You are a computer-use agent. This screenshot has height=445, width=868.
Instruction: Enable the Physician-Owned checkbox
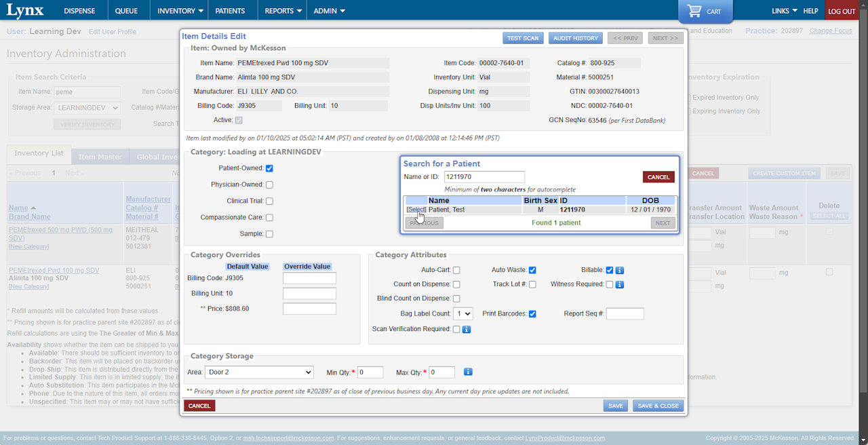(x=269, y=185)
